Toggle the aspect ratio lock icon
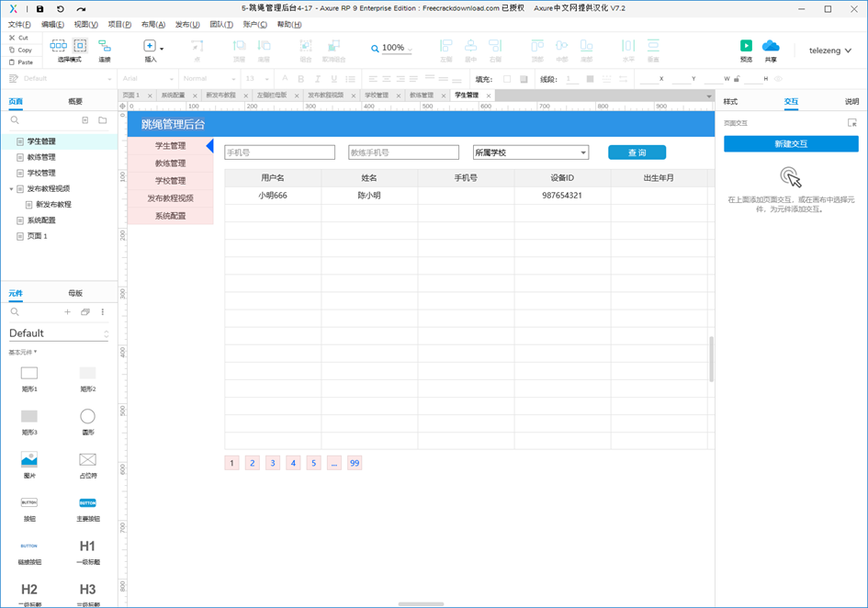 (x=737, y=79)
